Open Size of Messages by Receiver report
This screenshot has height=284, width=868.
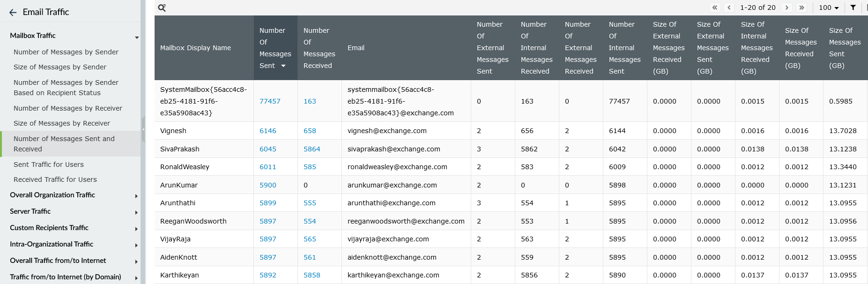[62, 123]
